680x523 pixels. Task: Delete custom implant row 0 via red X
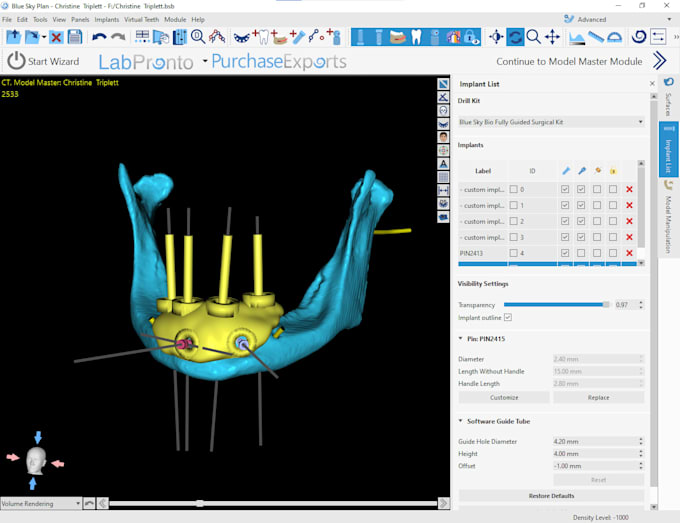pyautogui.click(x=629, y=190)
